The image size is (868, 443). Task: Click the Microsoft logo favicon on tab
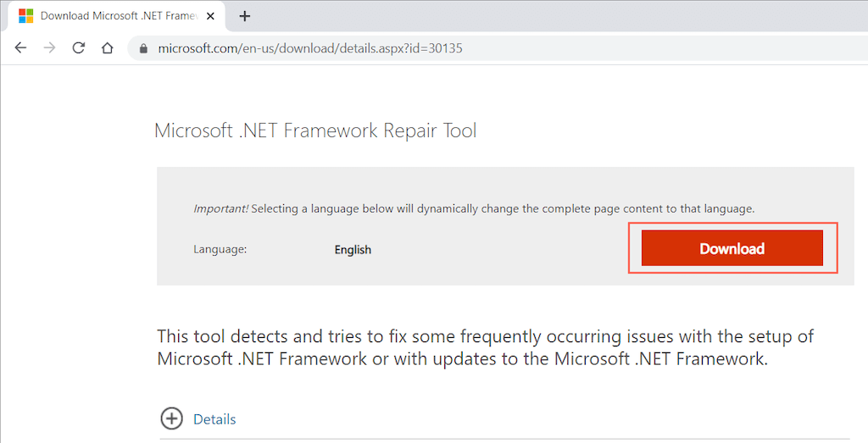[x=26, y=16]
